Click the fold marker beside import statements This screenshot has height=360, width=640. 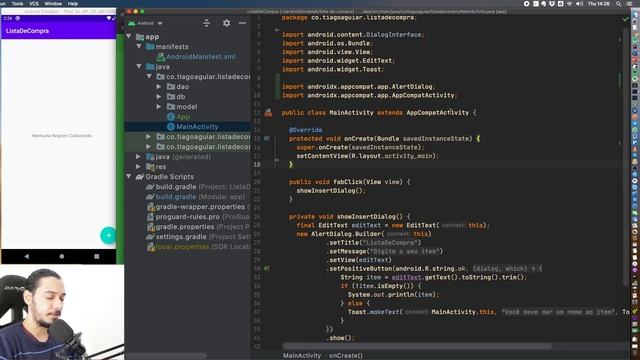tap(277, 30)
